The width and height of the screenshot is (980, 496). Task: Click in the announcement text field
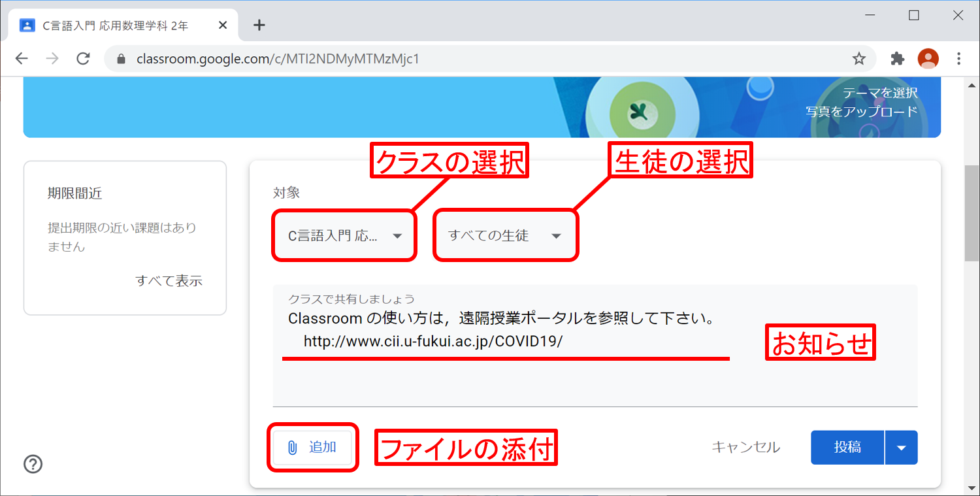(x=595, y=345)
